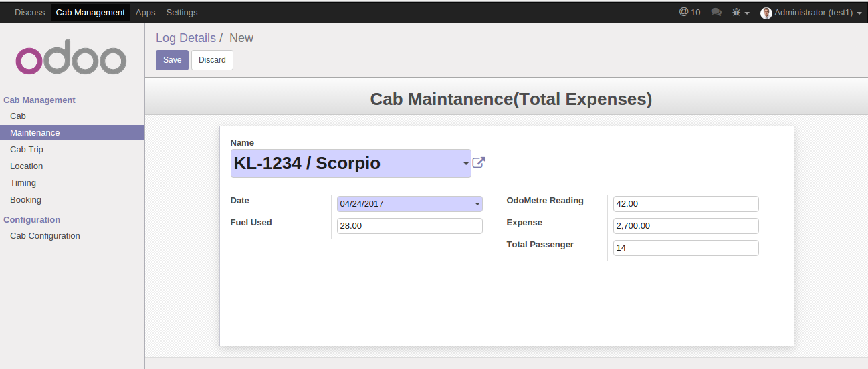This screenshot has height=369, width=868.
Task: Open Cab Configuration in the sidebar
Action: 45,236
